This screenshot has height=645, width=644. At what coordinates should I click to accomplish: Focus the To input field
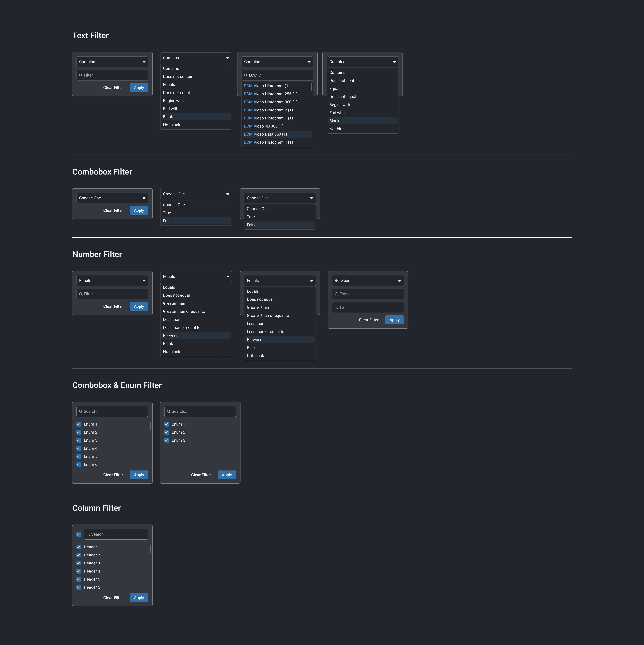point(368,307)
